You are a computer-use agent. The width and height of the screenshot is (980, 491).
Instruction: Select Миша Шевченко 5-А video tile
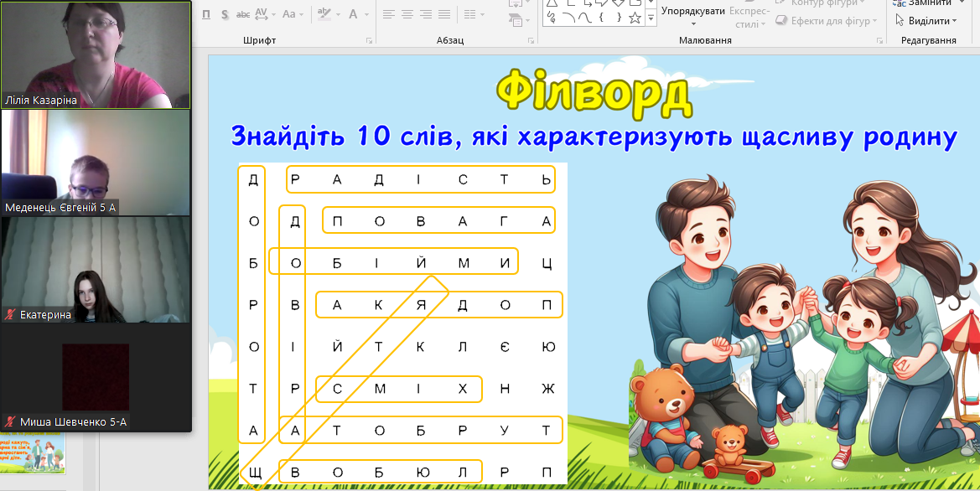coord(96,377)
